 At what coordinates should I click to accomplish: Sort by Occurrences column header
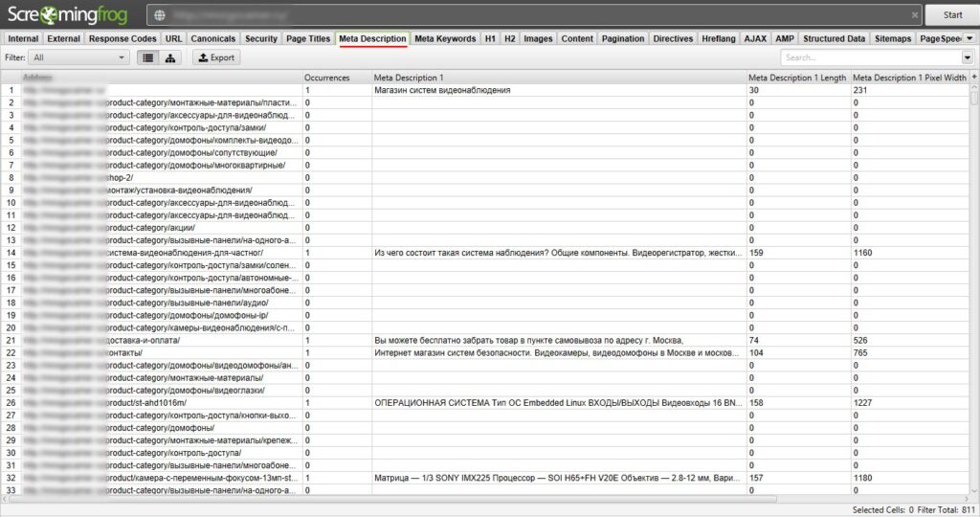click(326, 77)
